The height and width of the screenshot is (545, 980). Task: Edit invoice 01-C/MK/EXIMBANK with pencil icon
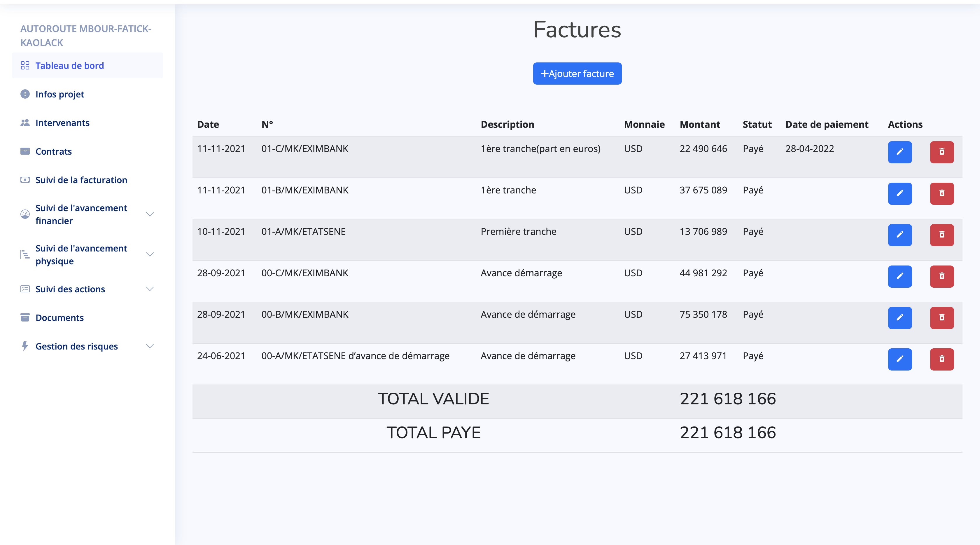tap(900, 152)
